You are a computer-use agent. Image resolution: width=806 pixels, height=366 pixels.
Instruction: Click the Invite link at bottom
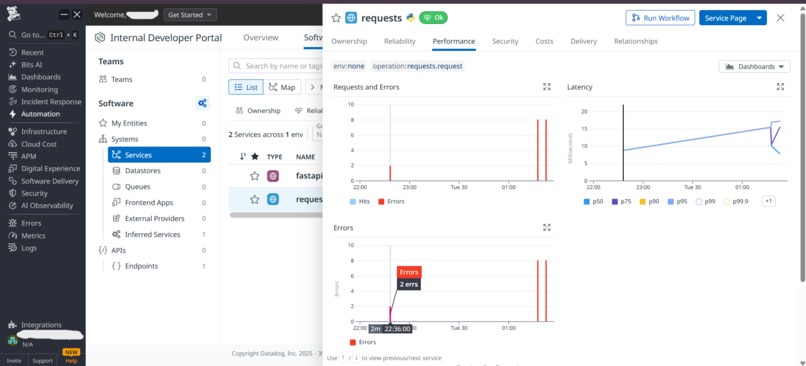tap(14, 361)
